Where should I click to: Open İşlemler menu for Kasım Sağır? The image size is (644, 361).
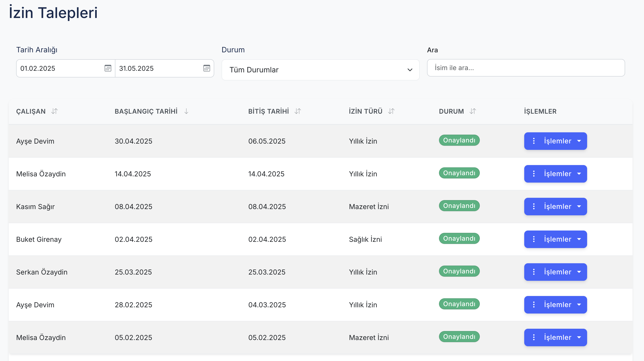(x=556, y=207)
